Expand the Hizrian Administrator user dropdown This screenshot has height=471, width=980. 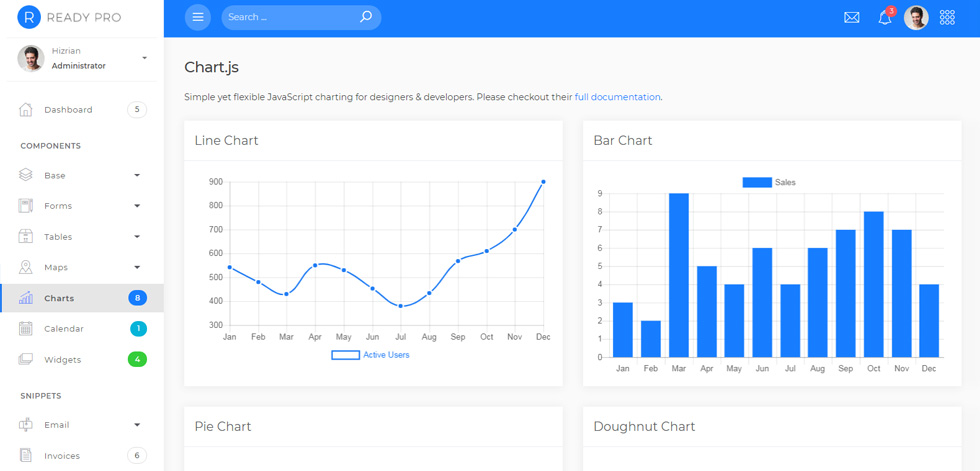(144, 58)
